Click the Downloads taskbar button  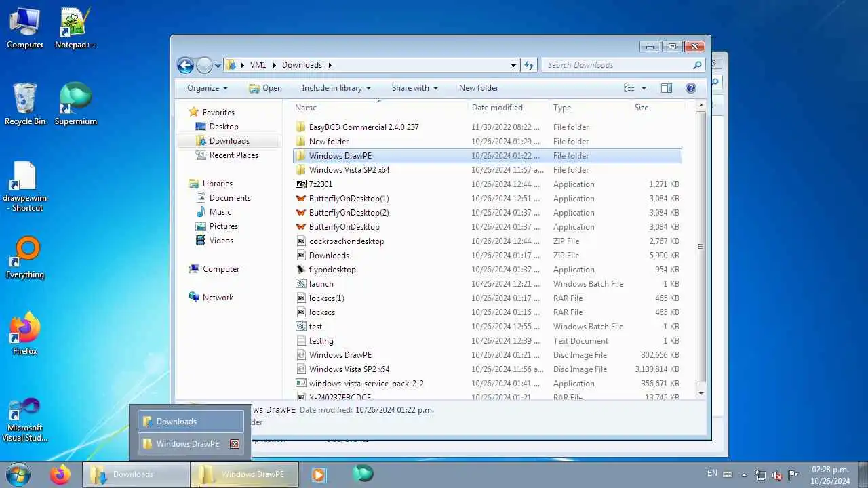(x=136, y=474)
